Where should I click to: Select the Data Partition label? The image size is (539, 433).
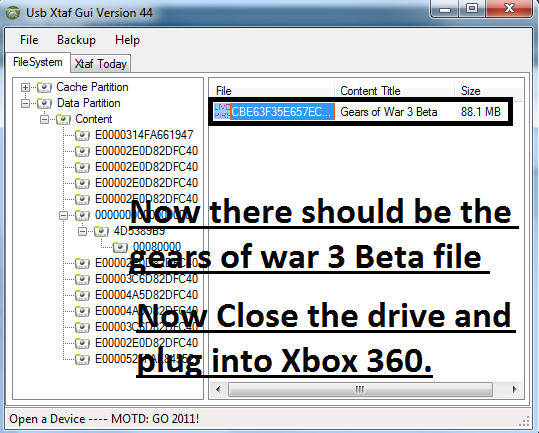89,103
